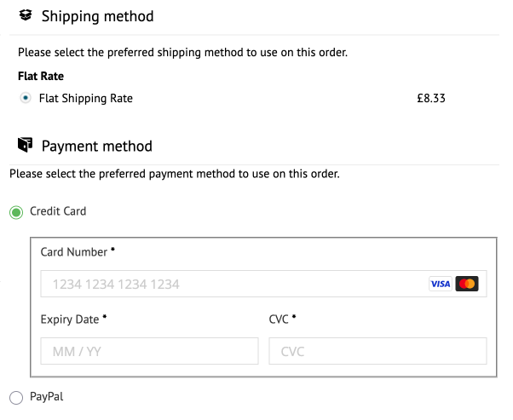Click the Shipping method box icon

pyautogui.click(x=26, y=15)
